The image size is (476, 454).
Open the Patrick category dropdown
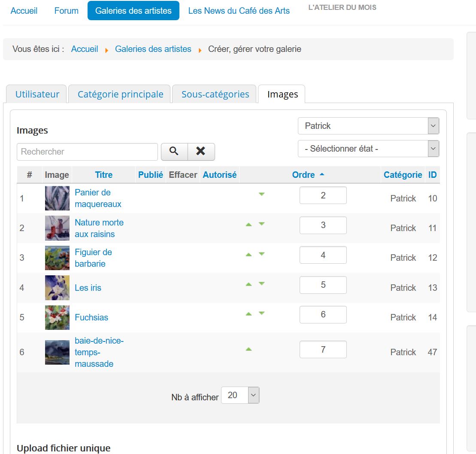point(368,126)
